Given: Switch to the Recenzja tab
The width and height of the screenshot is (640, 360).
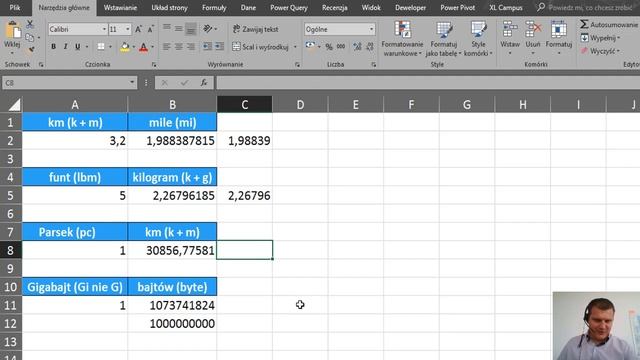Looking at the screenshot, I should (334, 7).
